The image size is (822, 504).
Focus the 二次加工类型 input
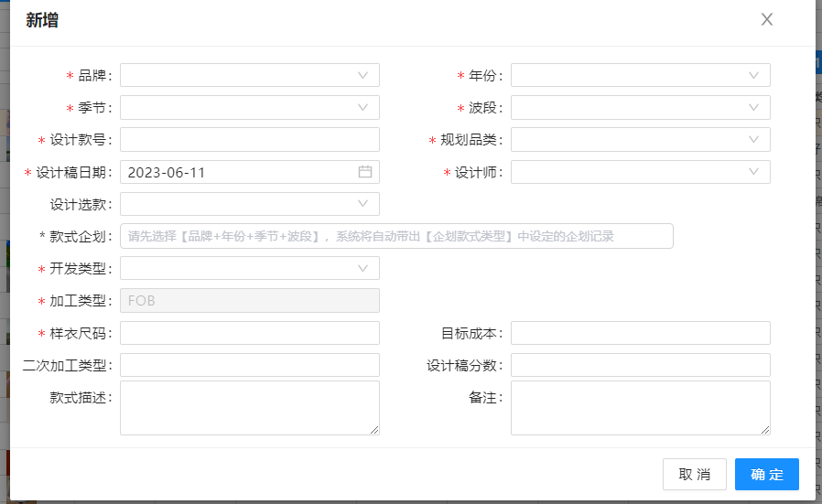click(249, 365)
